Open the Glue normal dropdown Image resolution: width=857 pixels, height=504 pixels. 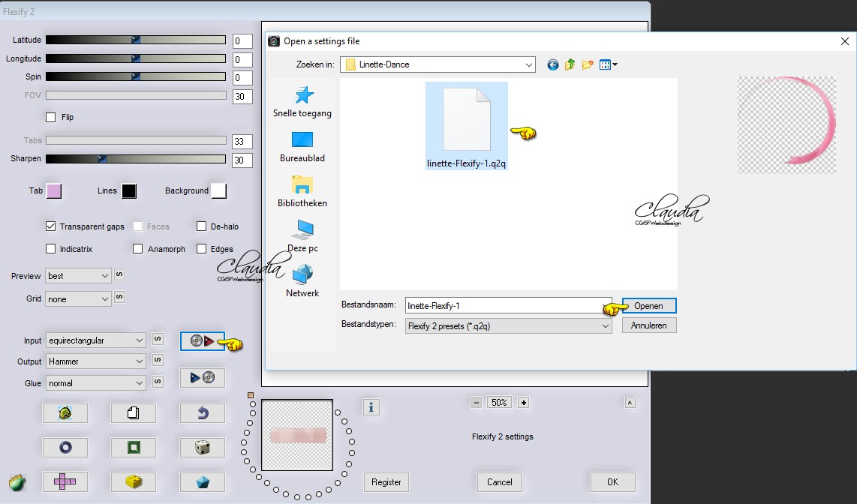coord(95,382)
